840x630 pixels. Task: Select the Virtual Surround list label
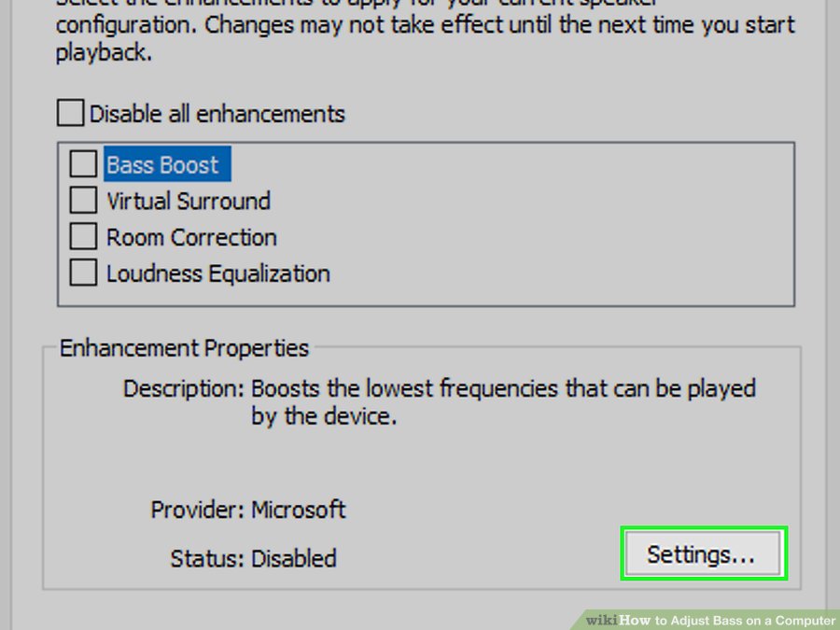click(x=189, y=201)
